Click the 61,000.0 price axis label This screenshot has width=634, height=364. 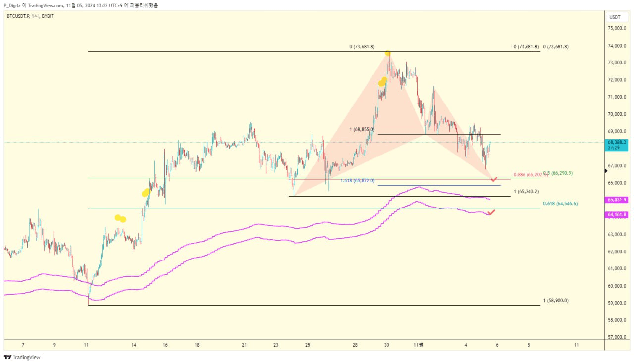(618, 269)
